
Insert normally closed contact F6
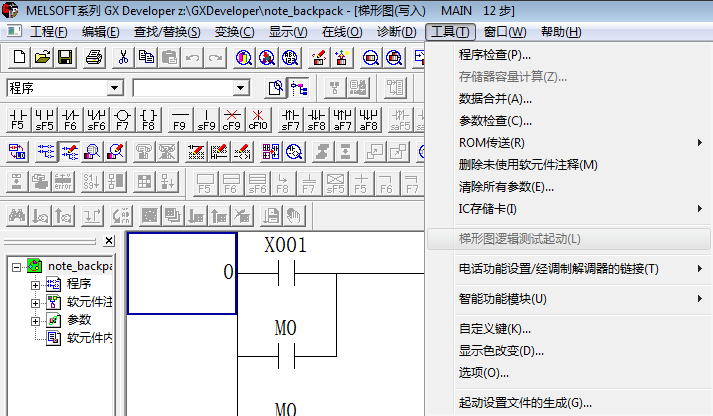coord(70,120)
